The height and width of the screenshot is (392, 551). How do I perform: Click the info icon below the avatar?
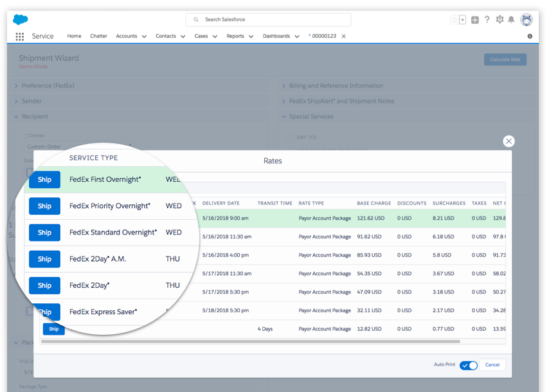coord(530,36)
